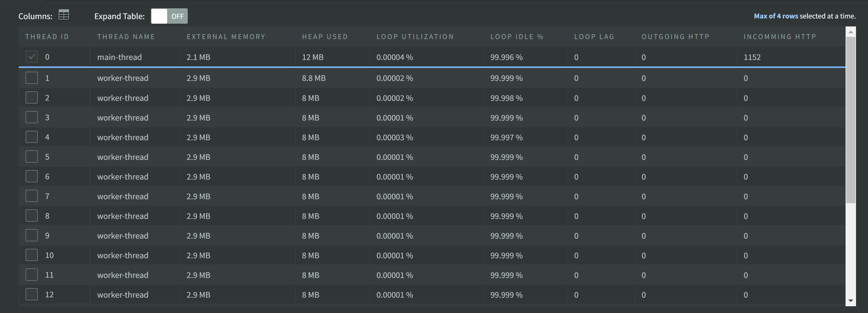The image size is (868, 313).
Task: Select the checkbox for thread 3
Action: [x=32, y=117]
